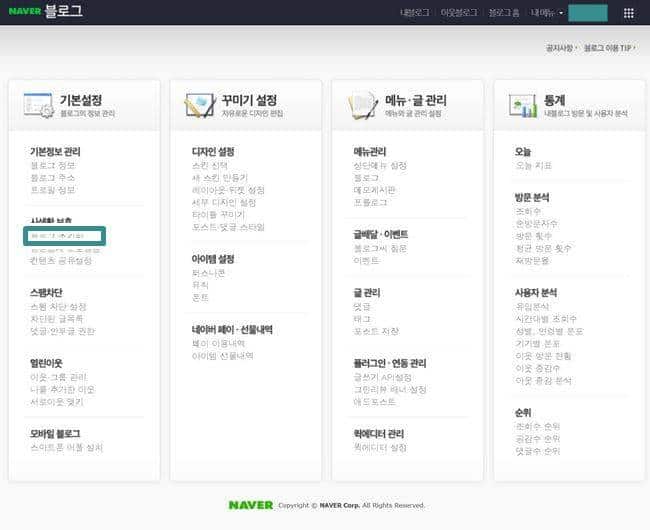Open 기기별 분포 statistics
The width and height of the screenshot is (650, 530).
(538, 344)
